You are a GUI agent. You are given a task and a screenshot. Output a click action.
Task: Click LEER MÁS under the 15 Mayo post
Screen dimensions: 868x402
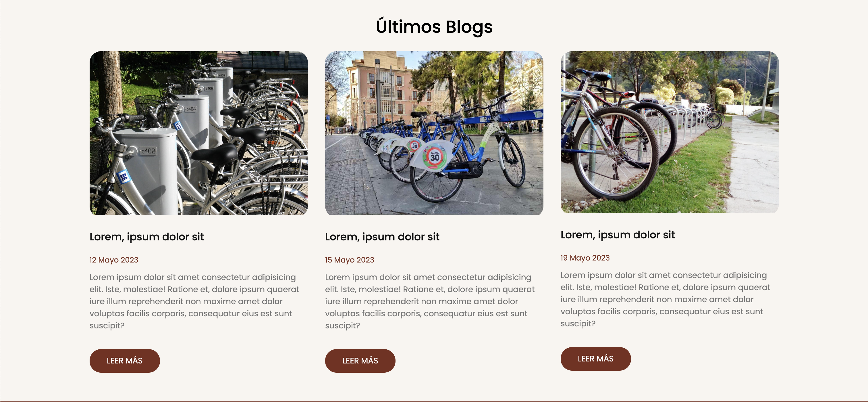click(x=360, y=361)
